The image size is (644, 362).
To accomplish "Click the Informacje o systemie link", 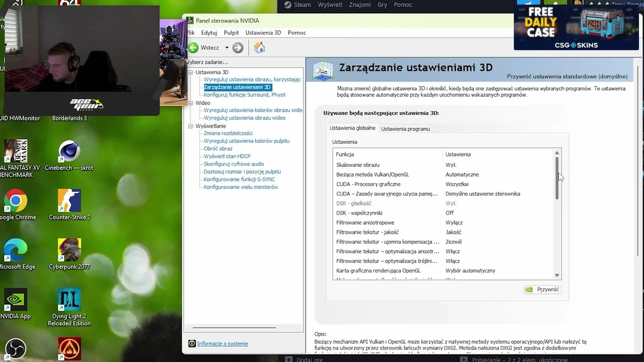I will tap(222, 344).
